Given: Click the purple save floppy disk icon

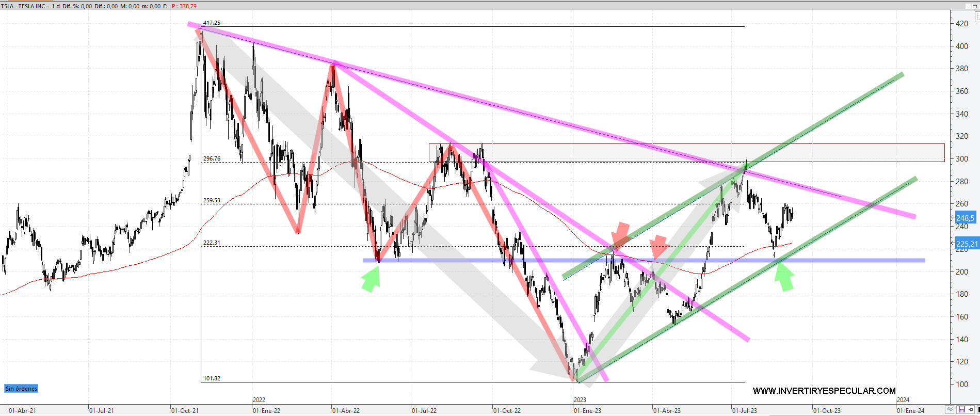Looking at the screenshot, I should 961,410.
